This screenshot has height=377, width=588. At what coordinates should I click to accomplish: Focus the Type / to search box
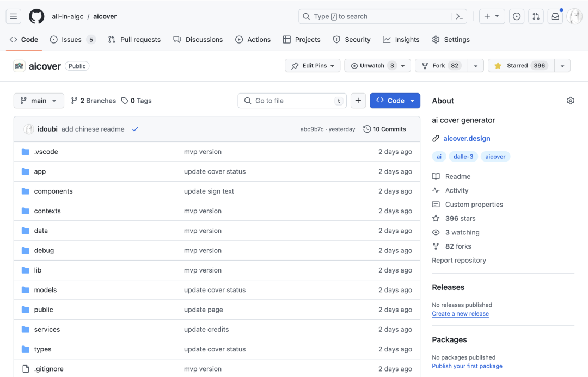point(383,16)
